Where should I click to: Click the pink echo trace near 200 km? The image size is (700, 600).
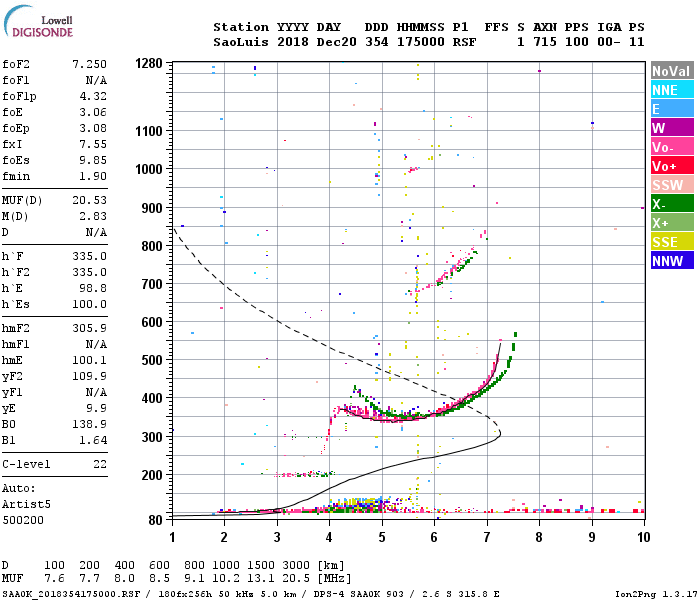[x=304, y=474]
